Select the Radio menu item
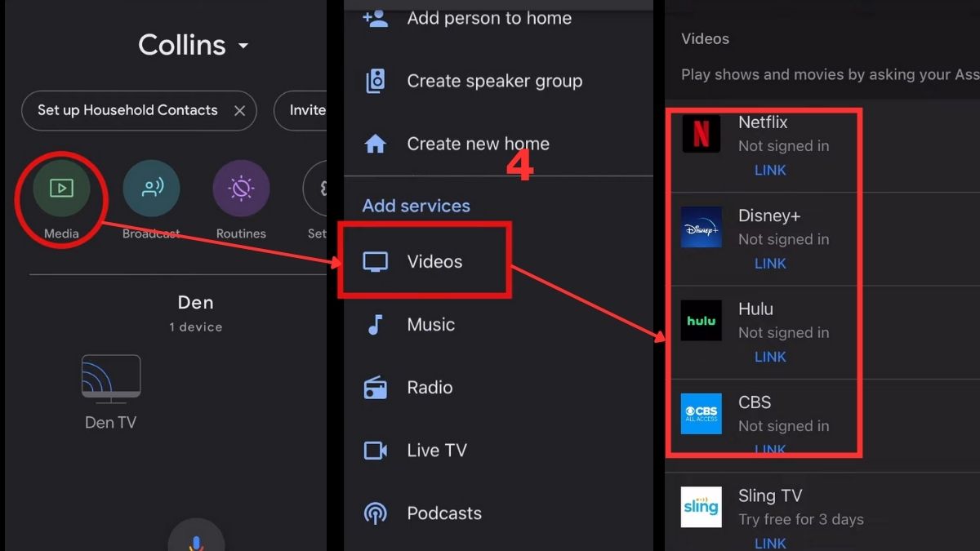This screenshot has width=980, height=551. [x=430, y=388]
